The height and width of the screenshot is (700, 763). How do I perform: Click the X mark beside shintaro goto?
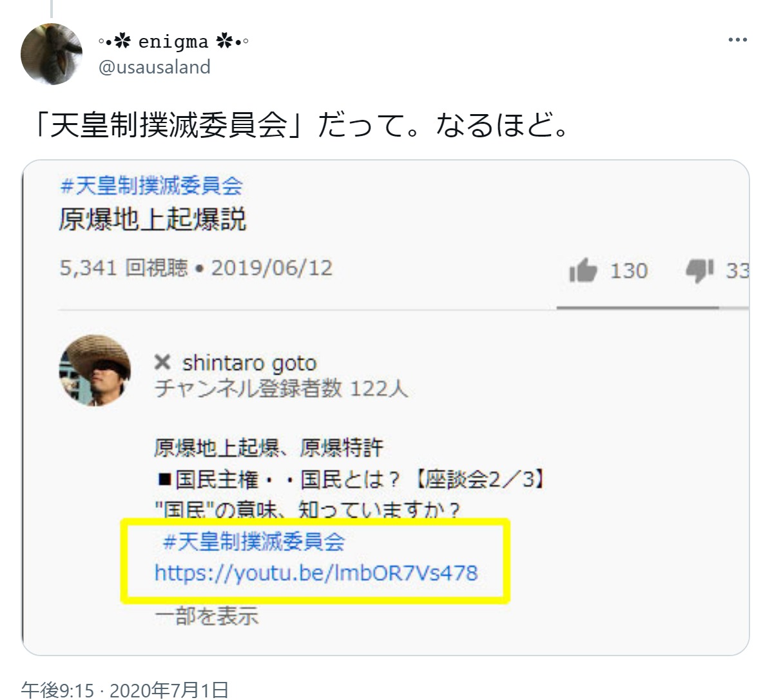click(162, 362)
